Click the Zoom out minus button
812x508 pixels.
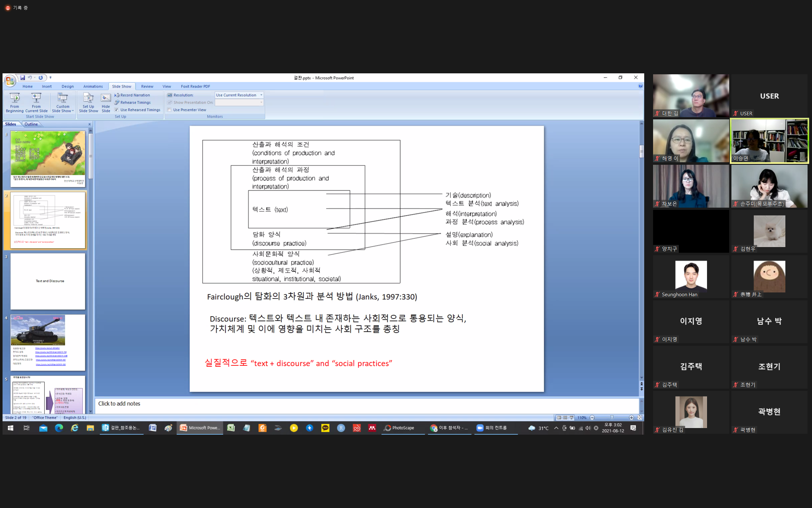coord(592,418)
